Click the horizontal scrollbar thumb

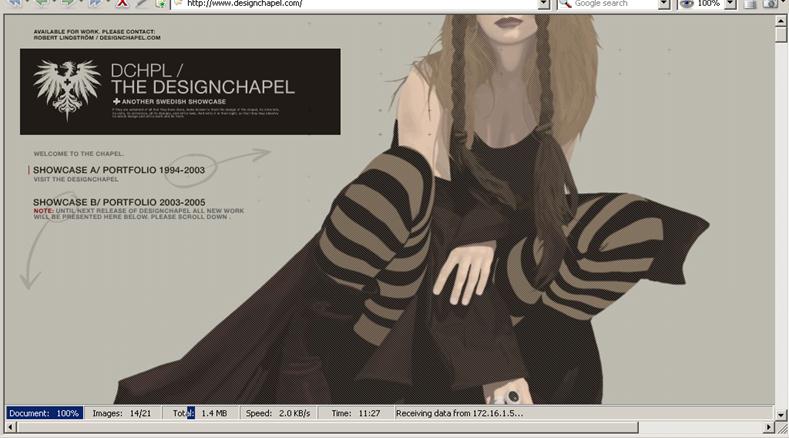tap(328, 427)
